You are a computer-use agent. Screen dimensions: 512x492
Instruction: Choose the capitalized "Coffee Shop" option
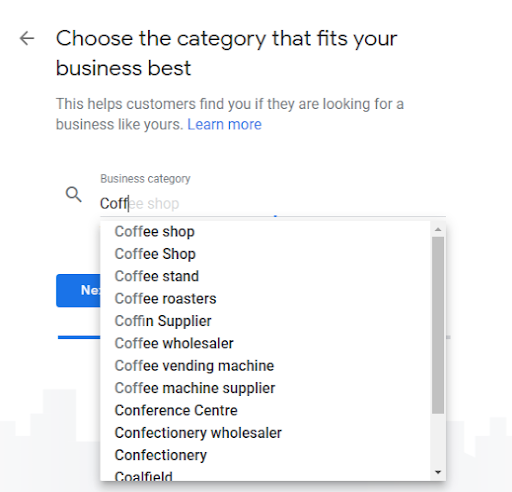265,254
